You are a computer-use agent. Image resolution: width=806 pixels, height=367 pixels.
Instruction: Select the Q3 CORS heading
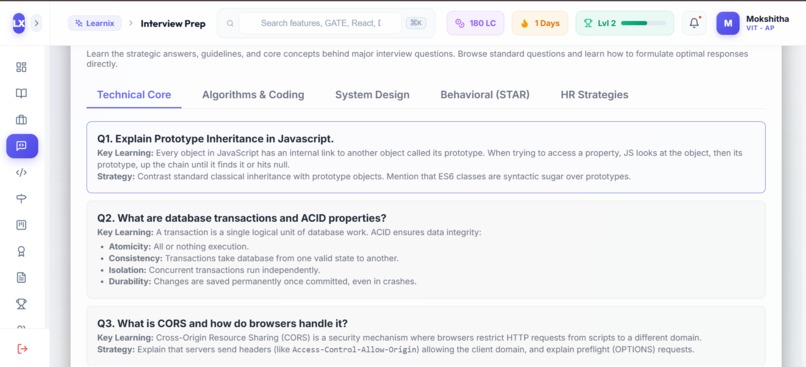(223, 323)
